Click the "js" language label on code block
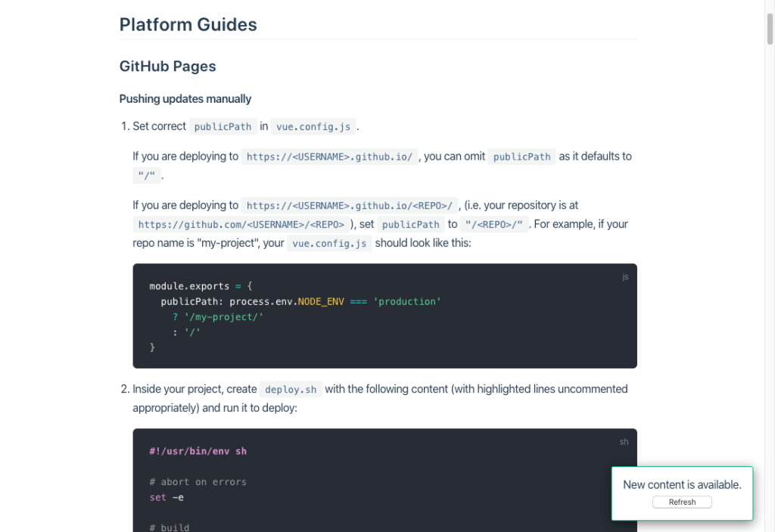This screenshot has height=532, width=775. pos(625,277)
